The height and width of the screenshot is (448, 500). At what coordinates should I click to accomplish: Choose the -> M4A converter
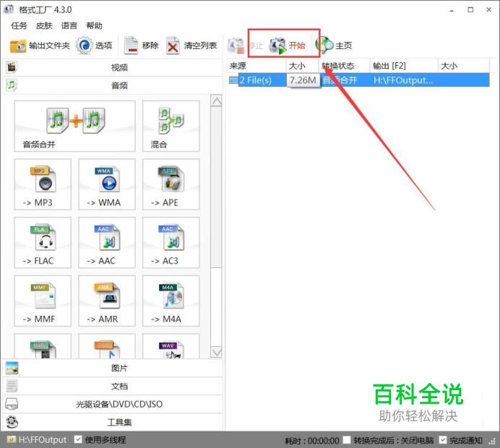pyautogui.click(x=171, y=301)
